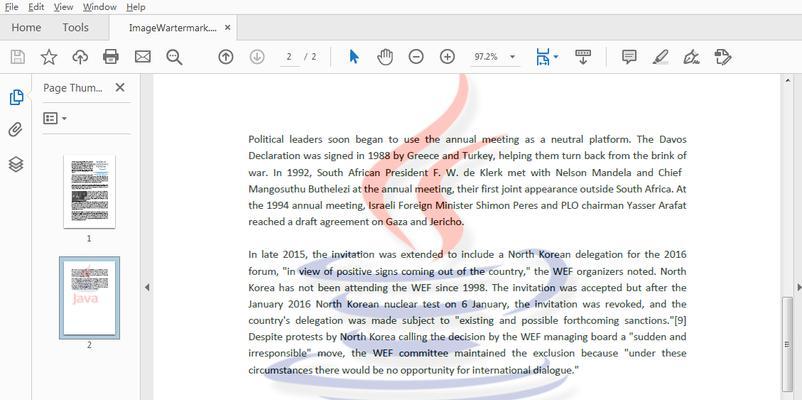The width and height of the screenshot is (802, 400).
Task: Switch to the Tools tab
Action: (x=75, y=28)
